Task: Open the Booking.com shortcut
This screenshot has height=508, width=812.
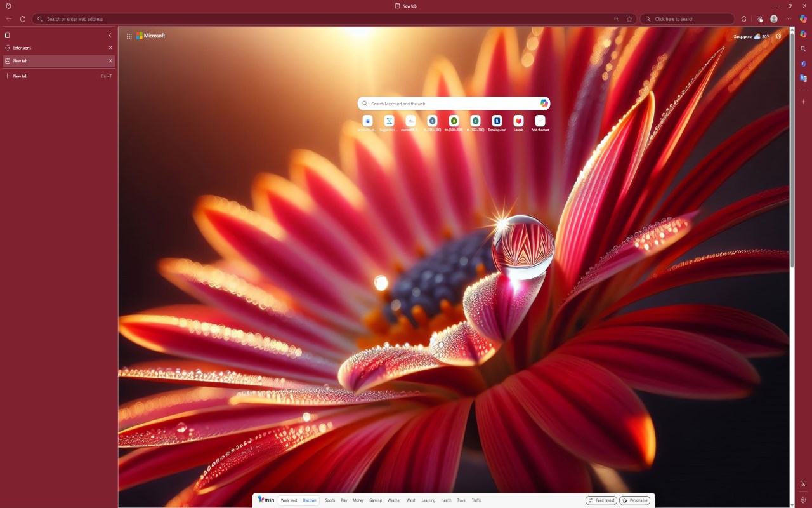Action: (x=497, y=123)
